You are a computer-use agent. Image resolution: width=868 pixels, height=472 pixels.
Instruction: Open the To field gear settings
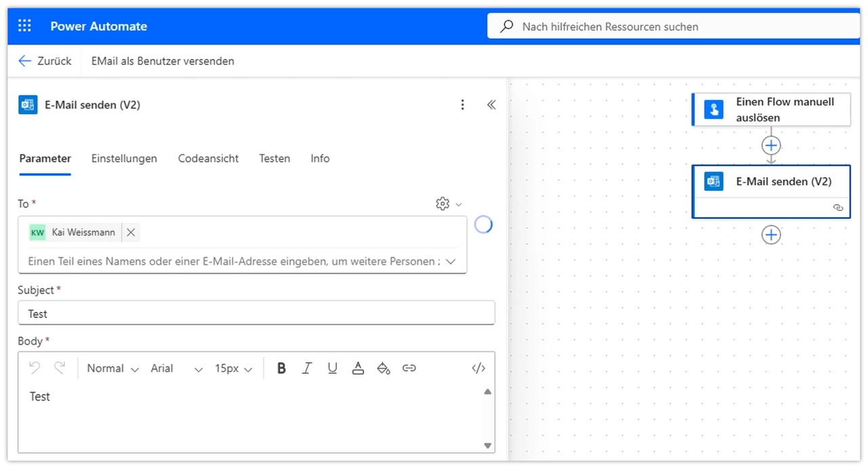pos(443,203)
